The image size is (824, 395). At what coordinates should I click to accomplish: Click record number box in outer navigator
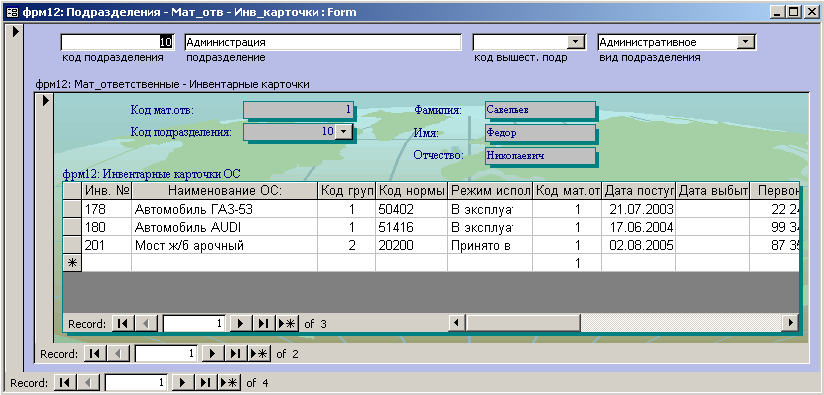137,382
